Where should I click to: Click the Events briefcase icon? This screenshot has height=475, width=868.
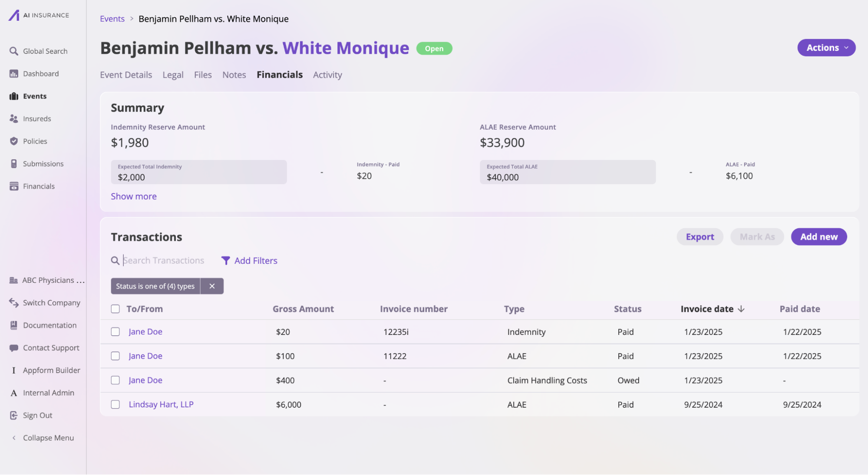coord(14,96)
